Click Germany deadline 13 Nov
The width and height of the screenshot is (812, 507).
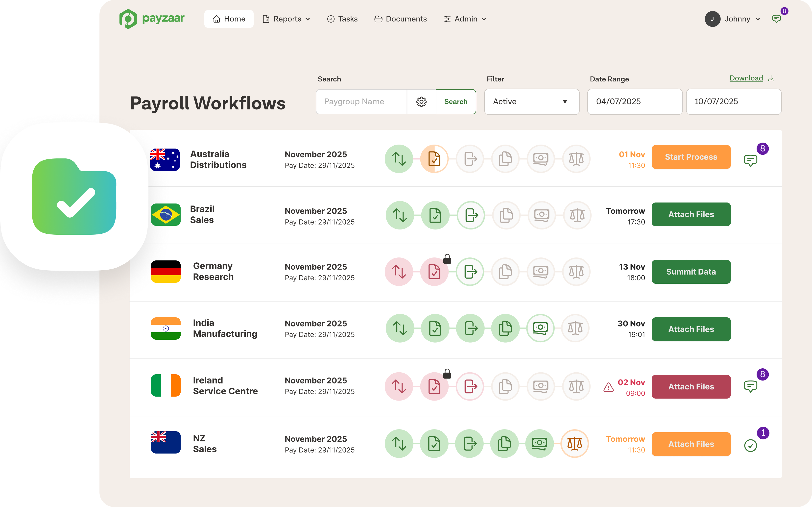(x=632, y=267)
